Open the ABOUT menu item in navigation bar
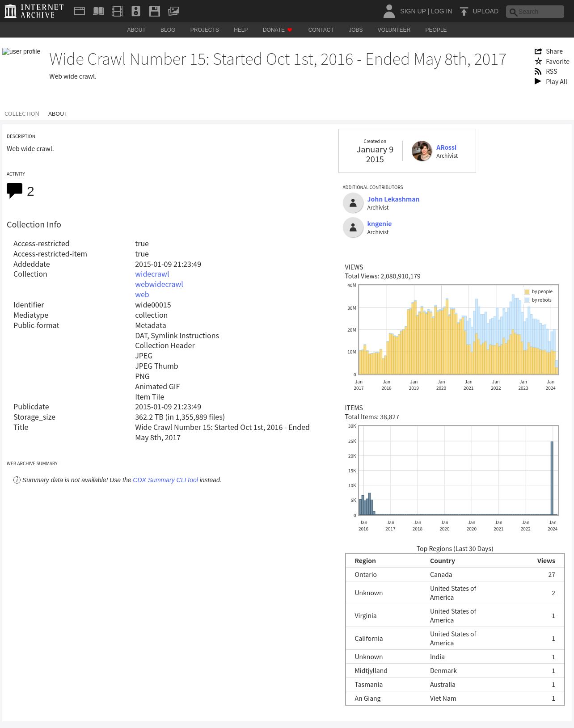The height and width of the screenshot is (728, 574). point(136,30)
